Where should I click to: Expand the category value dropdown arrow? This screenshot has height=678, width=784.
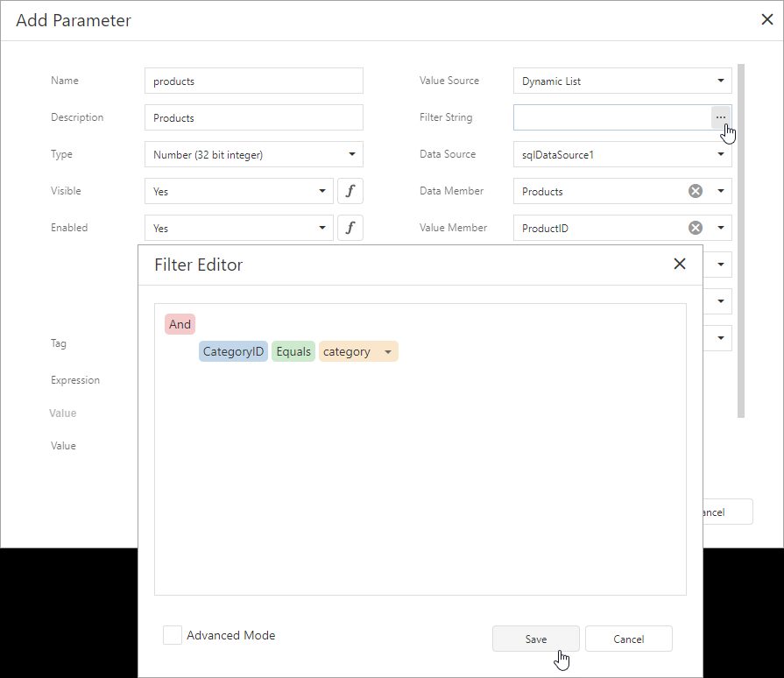point(386,351)
